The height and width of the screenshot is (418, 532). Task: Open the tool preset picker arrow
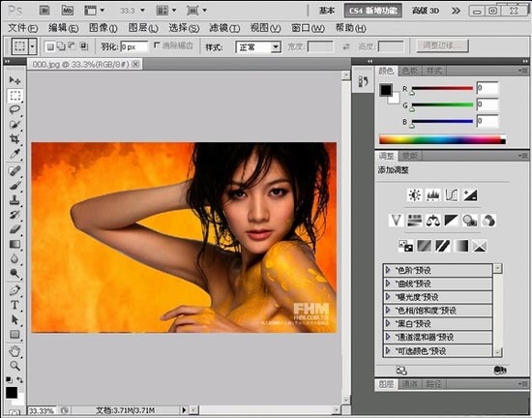point(33,46)
